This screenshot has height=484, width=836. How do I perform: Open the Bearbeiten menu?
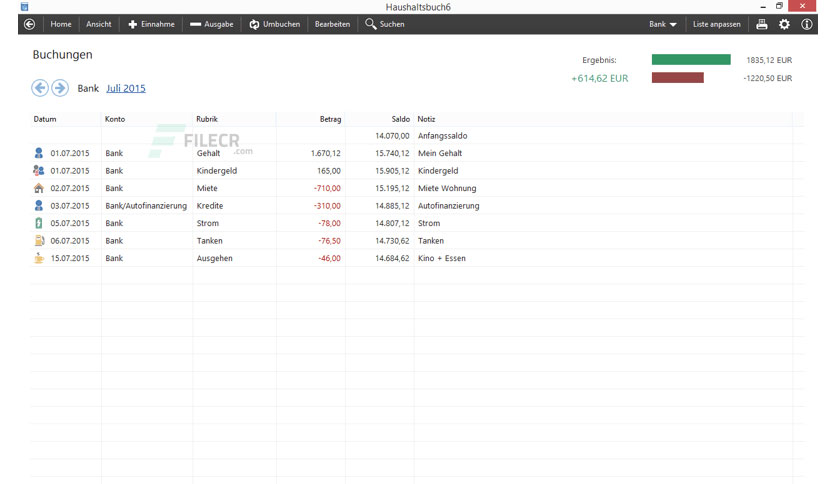click(x=332, y=24)
